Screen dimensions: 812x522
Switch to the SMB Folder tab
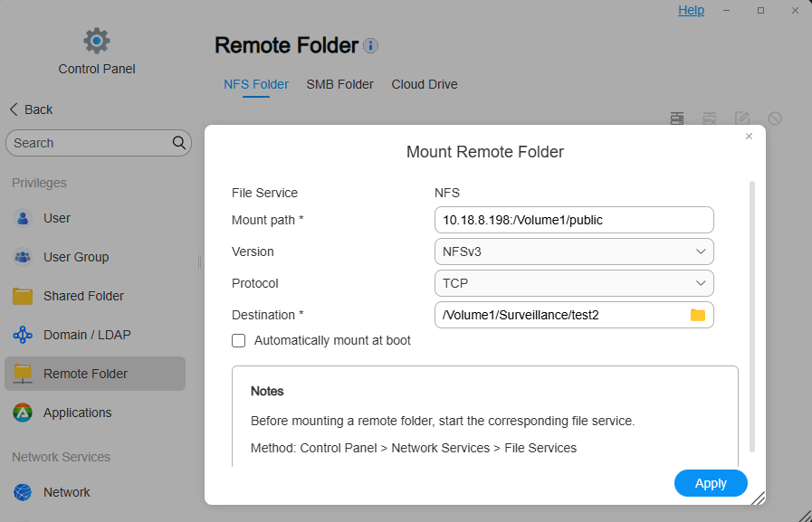[x=339, y=84]
